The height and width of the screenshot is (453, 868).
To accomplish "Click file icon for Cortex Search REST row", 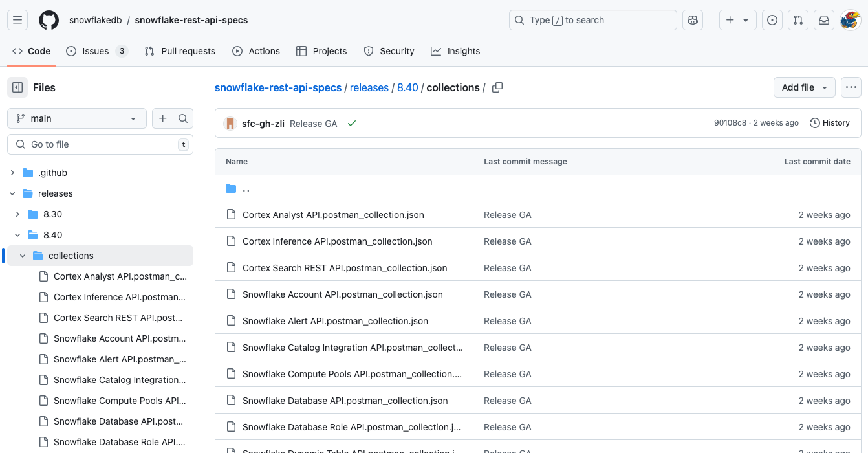I will click(231, 268).
